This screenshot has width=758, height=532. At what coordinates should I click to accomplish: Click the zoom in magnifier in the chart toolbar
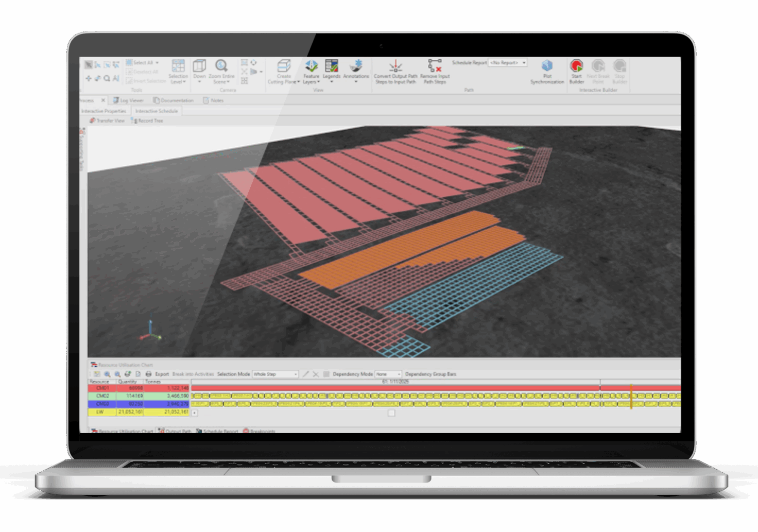pyautogui.click(x=107, y=374)
